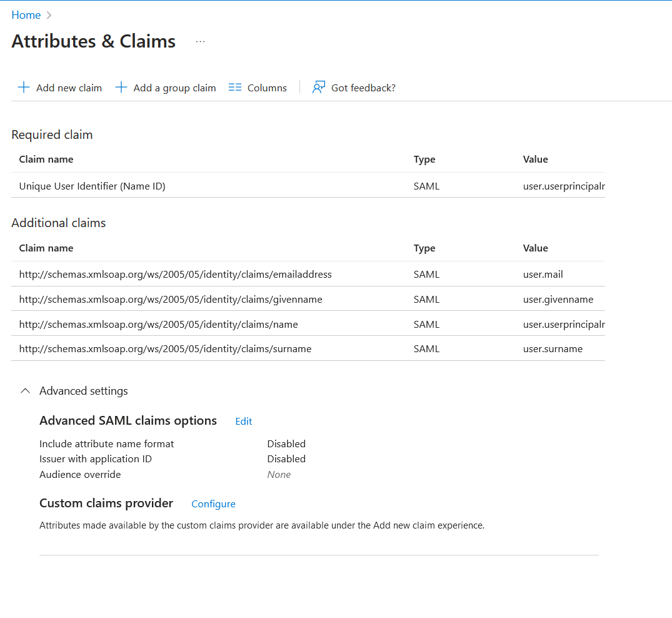Edit Advanced SAML claims options
The image size is (672, 618).
pos(243,421)
